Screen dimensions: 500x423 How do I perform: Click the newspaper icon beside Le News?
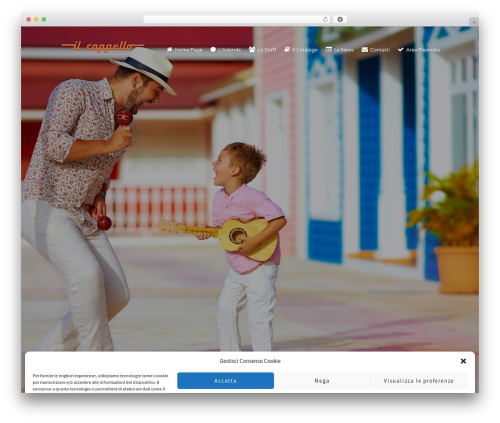(329, 50)
